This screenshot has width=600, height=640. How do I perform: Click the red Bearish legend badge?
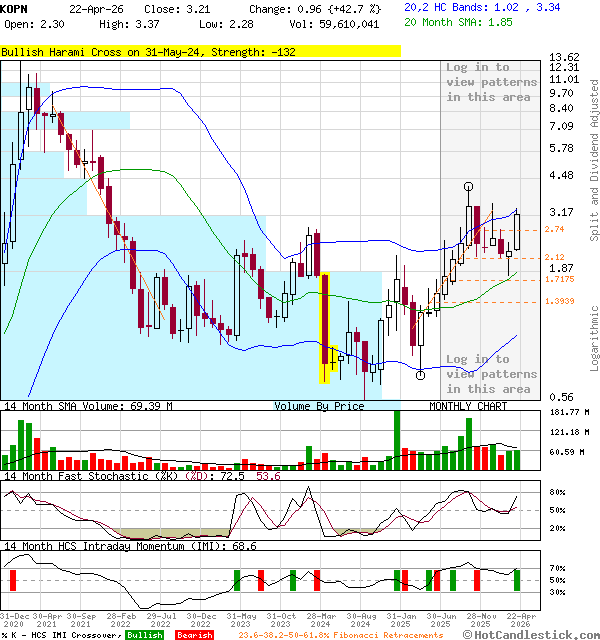coord(195,634)
